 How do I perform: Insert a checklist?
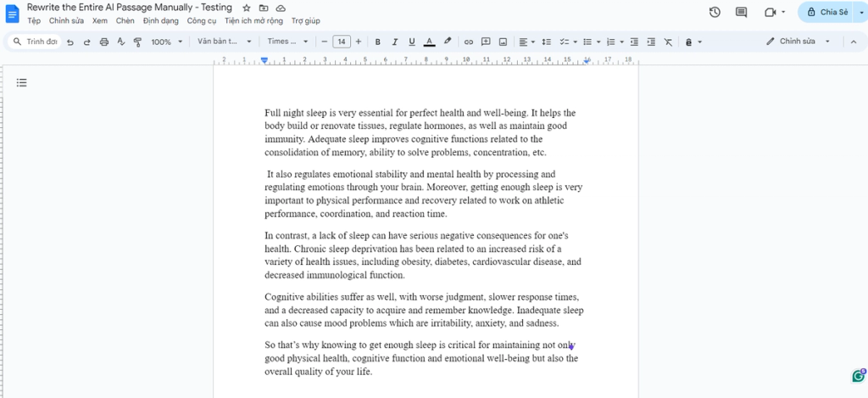564,42
